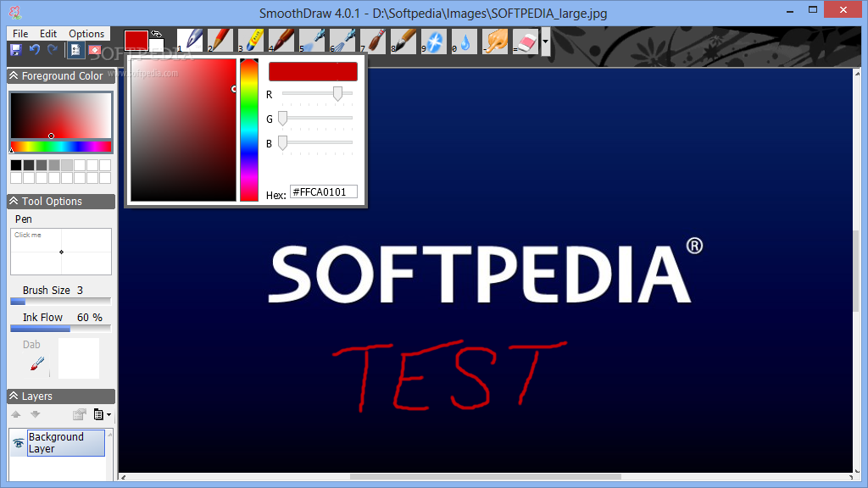Choose the bristle brush tool numbered 7
This screenshot has height=488, width=868.
pos(373,41)
